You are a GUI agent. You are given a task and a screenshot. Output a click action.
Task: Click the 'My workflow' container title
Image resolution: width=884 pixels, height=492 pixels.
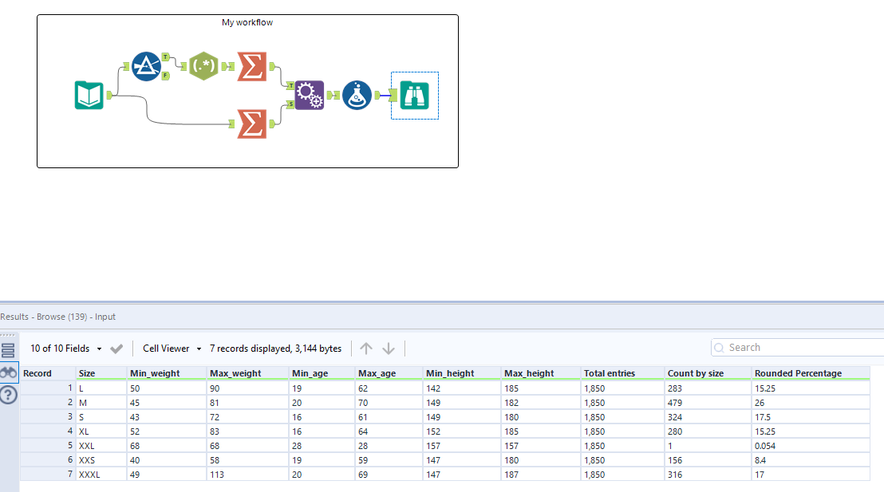(247, 23)
